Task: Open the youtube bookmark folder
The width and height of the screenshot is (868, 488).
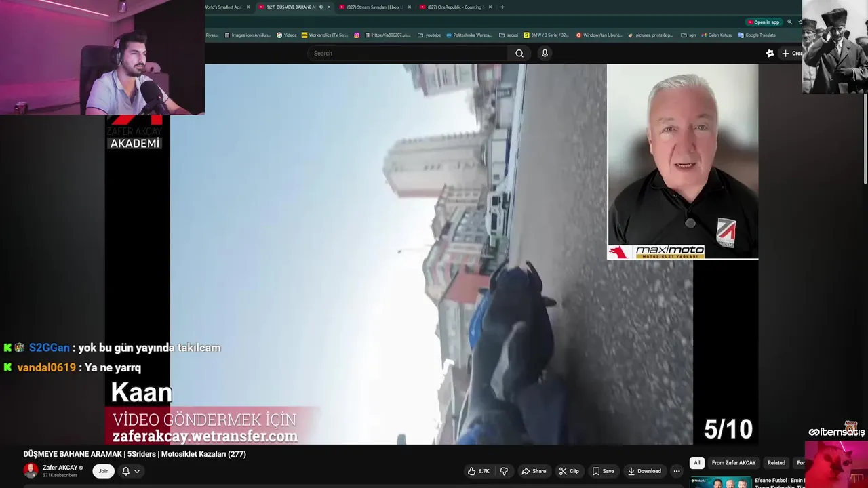Action: [x=429, y=35]
